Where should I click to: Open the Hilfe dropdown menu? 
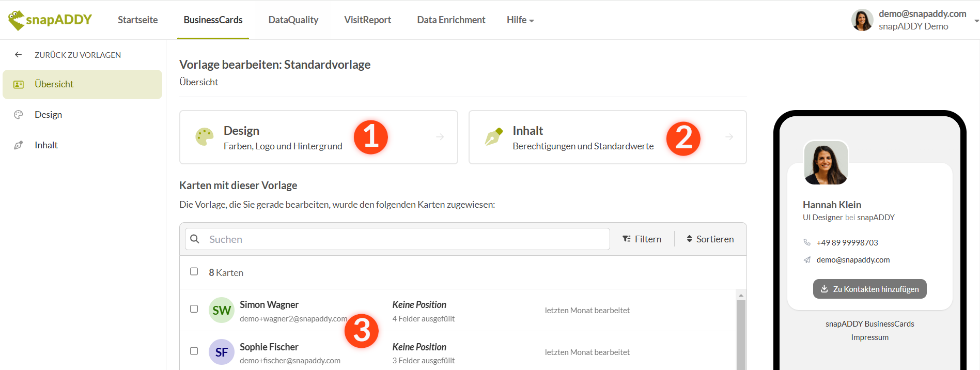pos(520,20)
